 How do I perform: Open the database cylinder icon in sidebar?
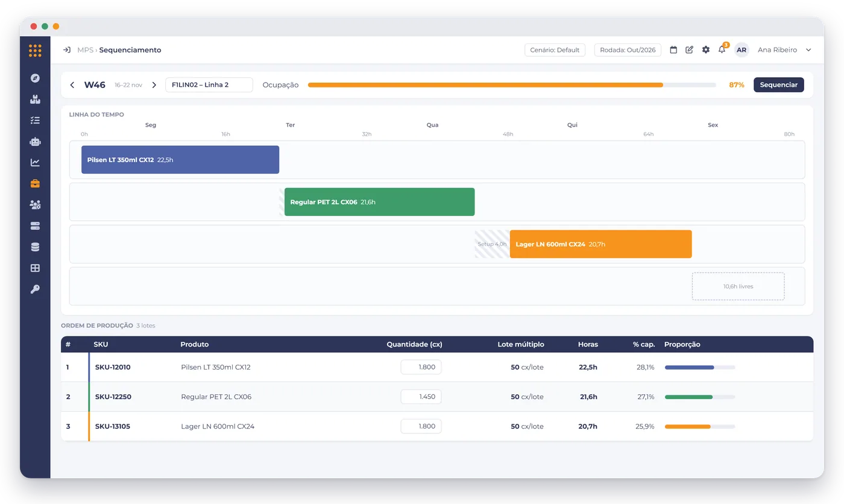pos(35,247)
